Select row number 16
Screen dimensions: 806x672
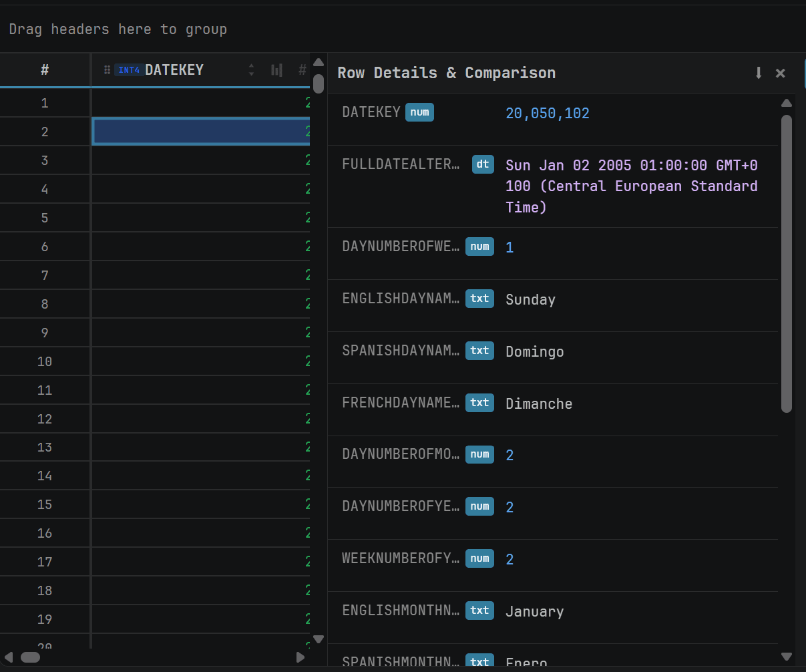[45, 533]
